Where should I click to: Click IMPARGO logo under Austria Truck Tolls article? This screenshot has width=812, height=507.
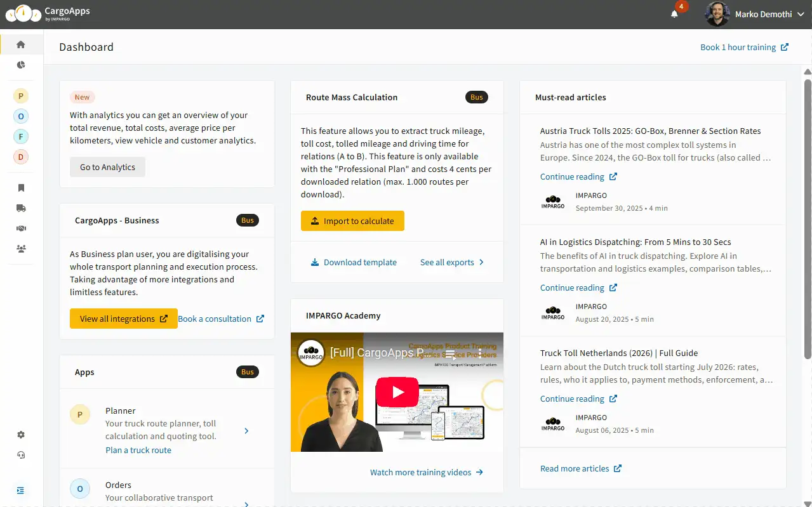pos(553,202)
